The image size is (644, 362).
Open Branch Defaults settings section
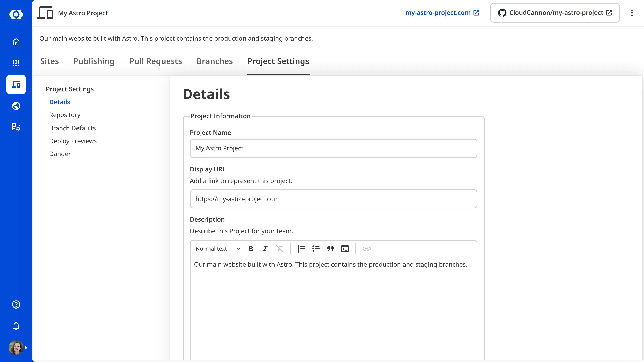click(x=72, y=128)
